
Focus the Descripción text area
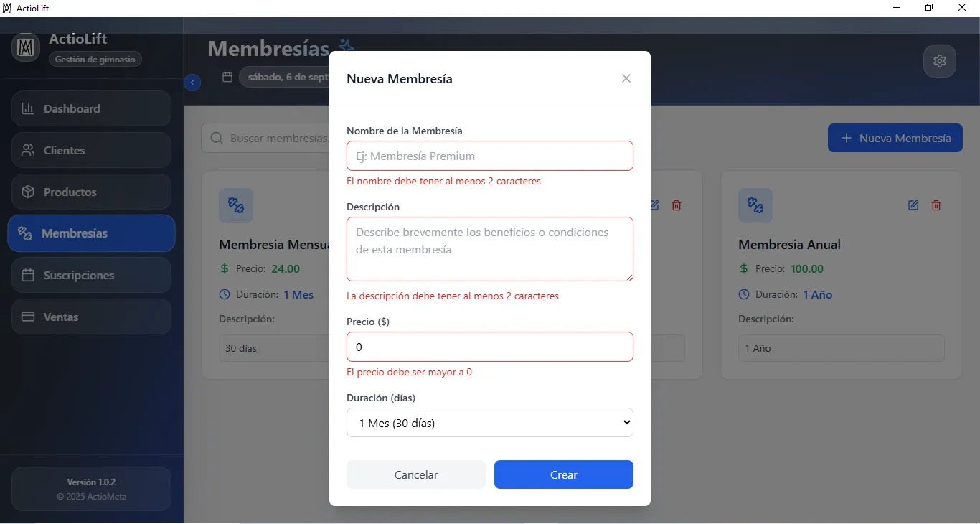489,249
